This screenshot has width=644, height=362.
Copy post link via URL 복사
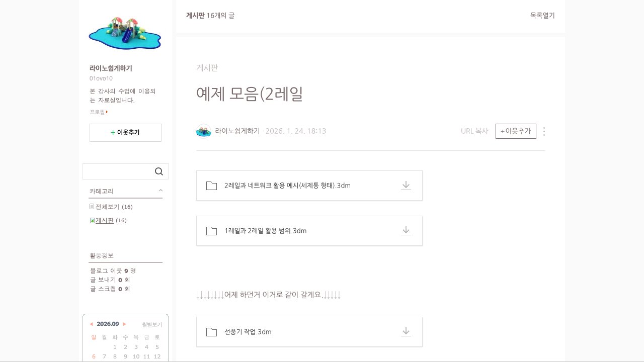(474, 131)
